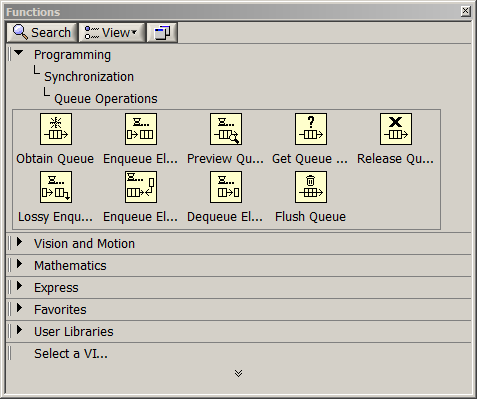The height and width of the screenshot is (399, 477).
Task: Go up to the Synchronization palette level
Action: 89,77
